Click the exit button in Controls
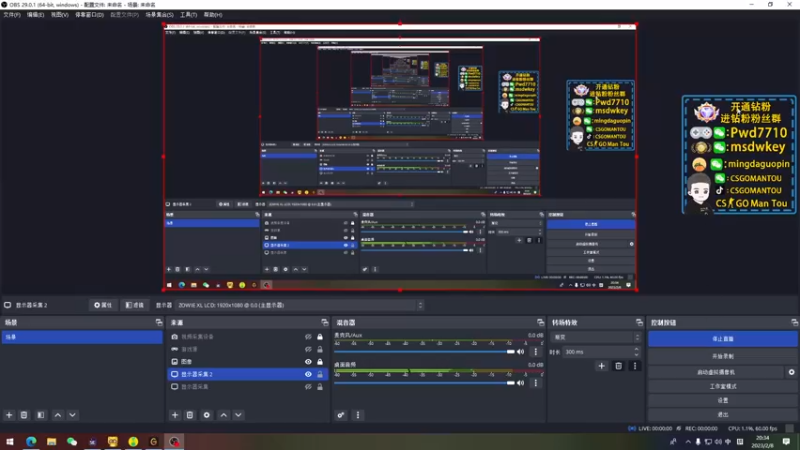 pos(722,415)
